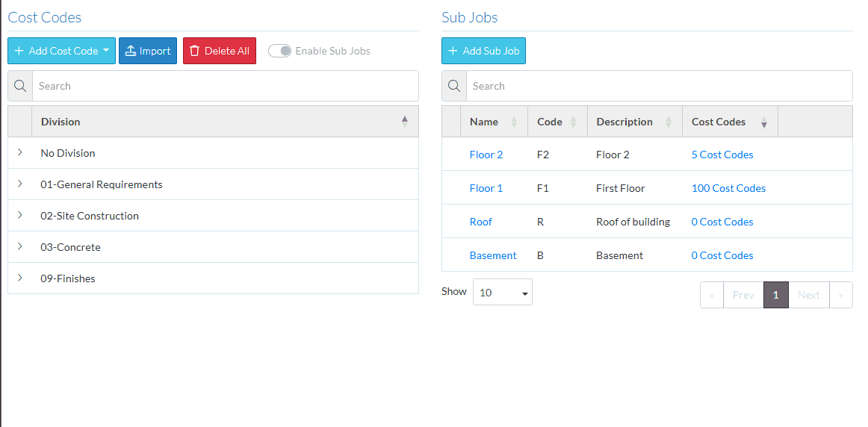Go to first page with « button
Image resolution: width=868 pixels, height=427 pixels.
(712, 295)
